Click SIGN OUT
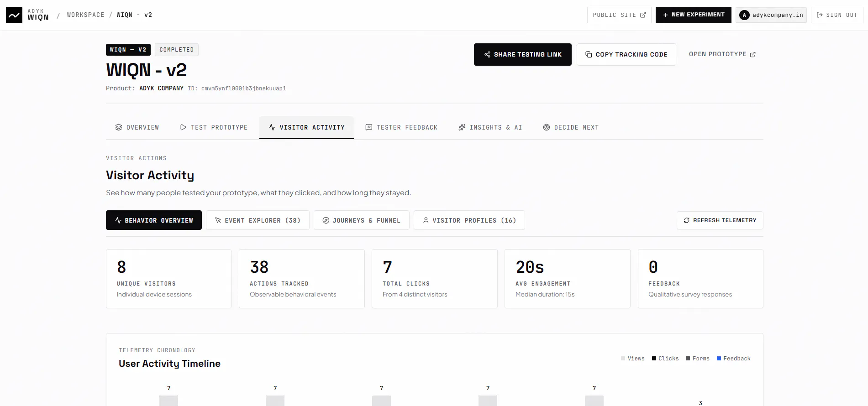This screenshot has height=406, width=868. click(x=837, y=15)
